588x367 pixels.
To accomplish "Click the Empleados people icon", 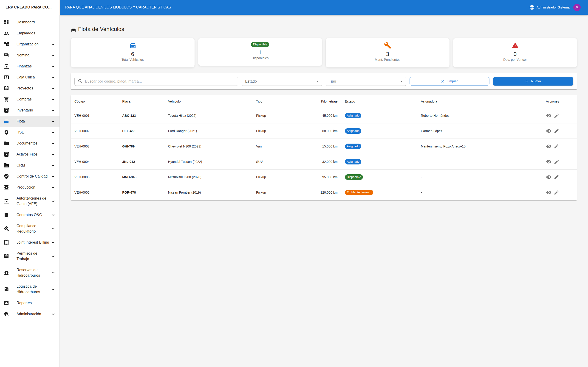I will 7,33.
